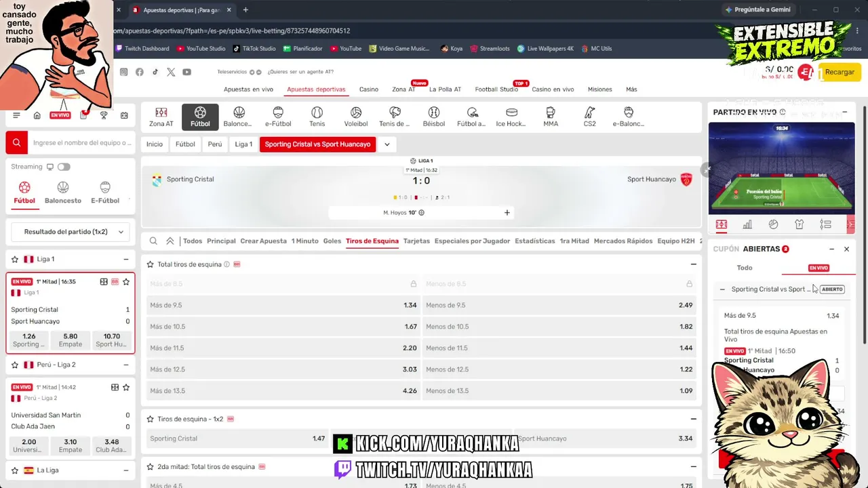Open the Resultado del partido (1x2) dropdown

point(71,232)
